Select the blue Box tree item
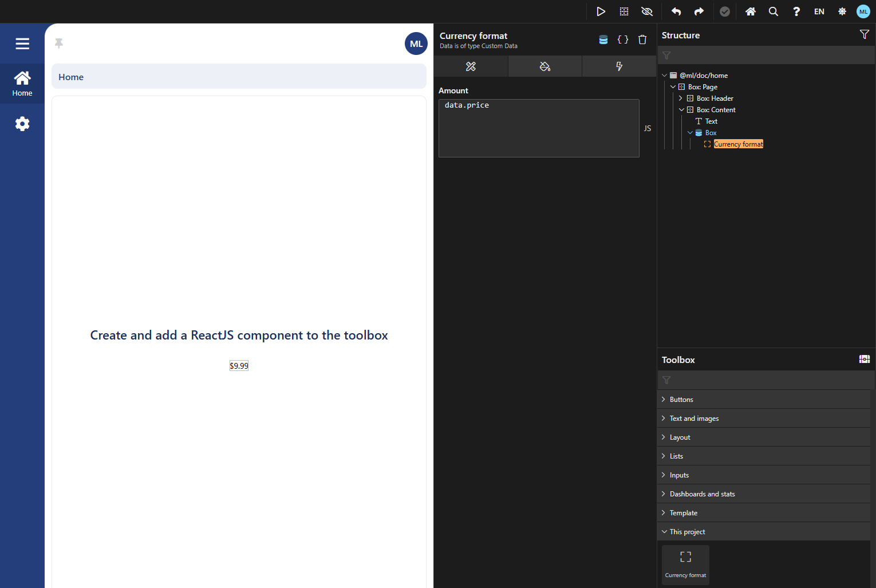The image size is (876, 588). [x=711, y=133]
